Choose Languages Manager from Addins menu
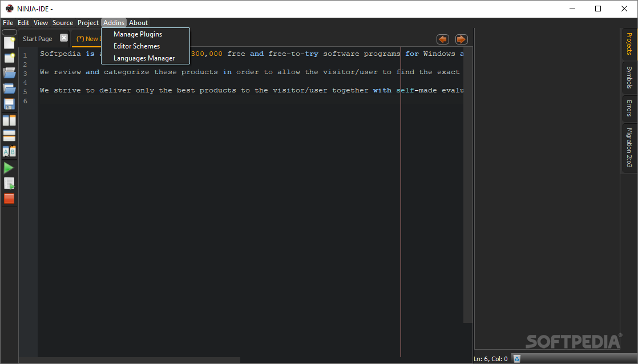Viewport: 638px width, 364px height. click(146, 58)
